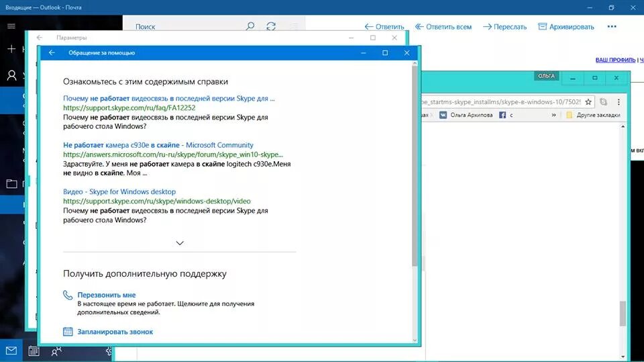
Task: Open the Outlook hamburger menu
Action: (x=11, y=26)
